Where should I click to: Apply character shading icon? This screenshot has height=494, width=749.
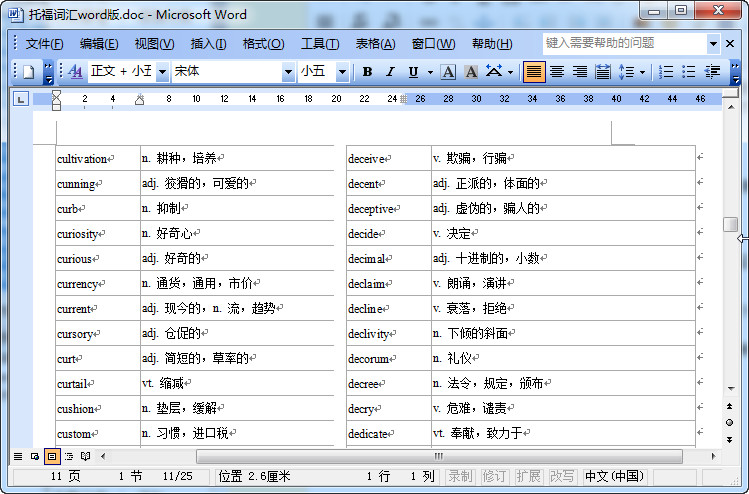471,72
